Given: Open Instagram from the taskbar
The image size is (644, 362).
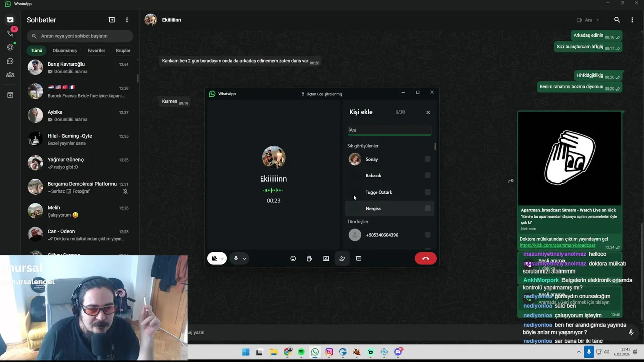Looking at the screenshot, I should click(x=329, y=352).
